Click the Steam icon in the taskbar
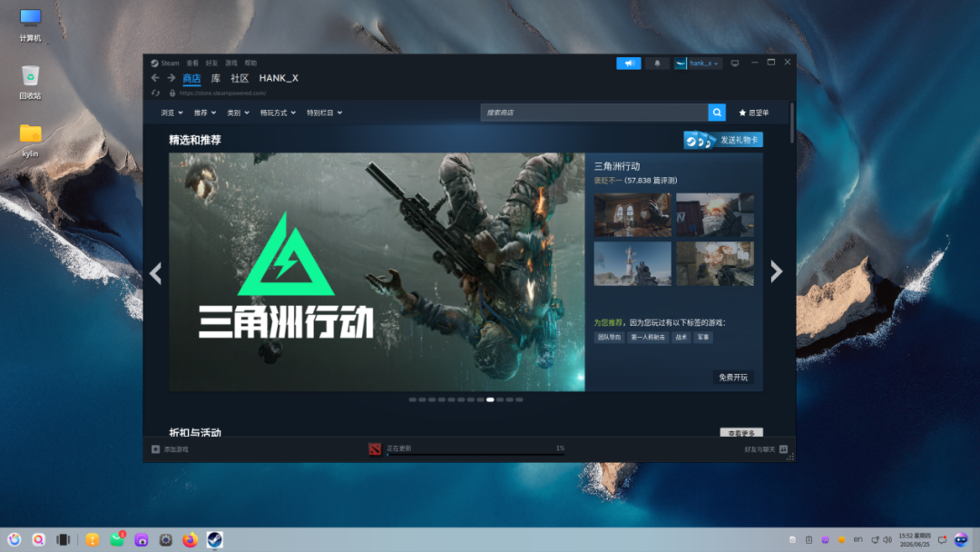 point(214,539)
